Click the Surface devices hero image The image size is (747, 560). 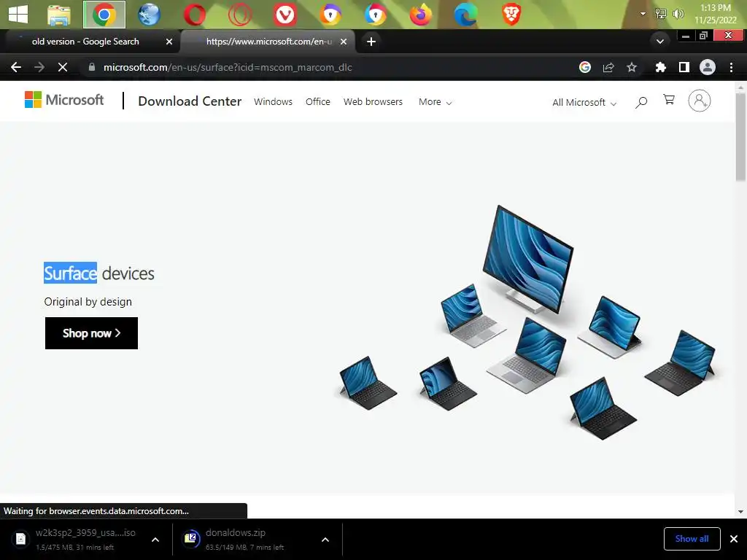(528, 323)
